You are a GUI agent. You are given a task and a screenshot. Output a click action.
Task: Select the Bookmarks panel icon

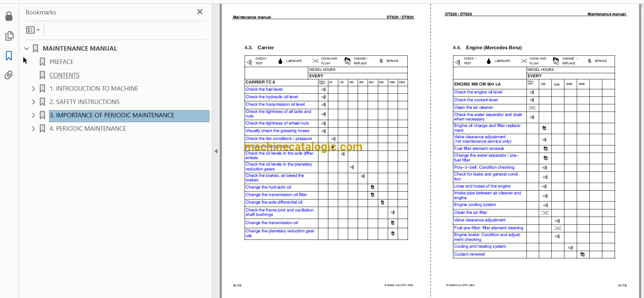point(9,56)
